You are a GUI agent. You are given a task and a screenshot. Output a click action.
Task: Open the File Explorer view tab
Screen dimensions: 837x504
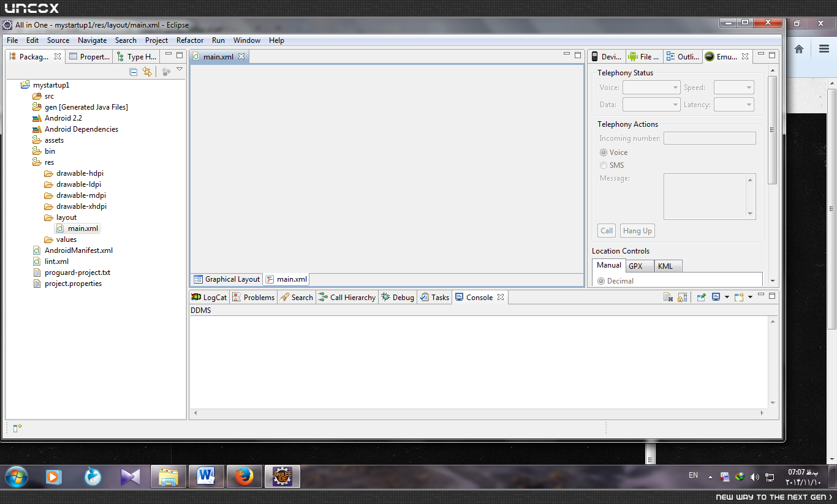(644, 57)
